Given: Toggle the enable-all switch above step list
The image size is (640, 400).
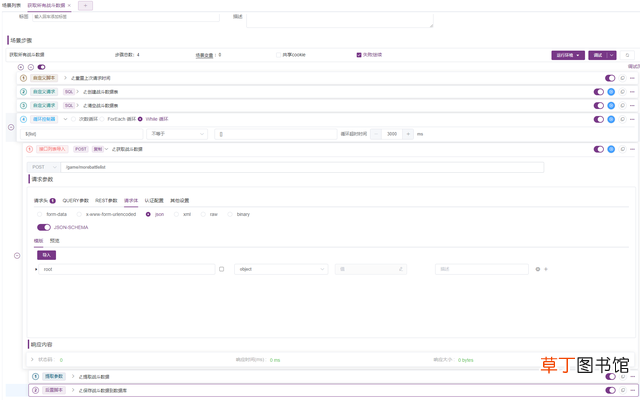Looking at the screenshot, I should click(x=41, y=67).
